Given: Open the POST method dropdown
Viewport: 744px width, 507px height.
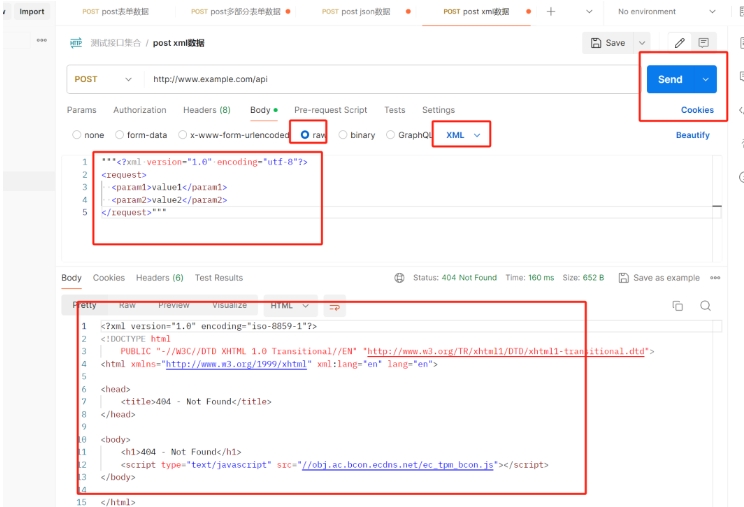Looking at the screenshot, I should (102, 79).
